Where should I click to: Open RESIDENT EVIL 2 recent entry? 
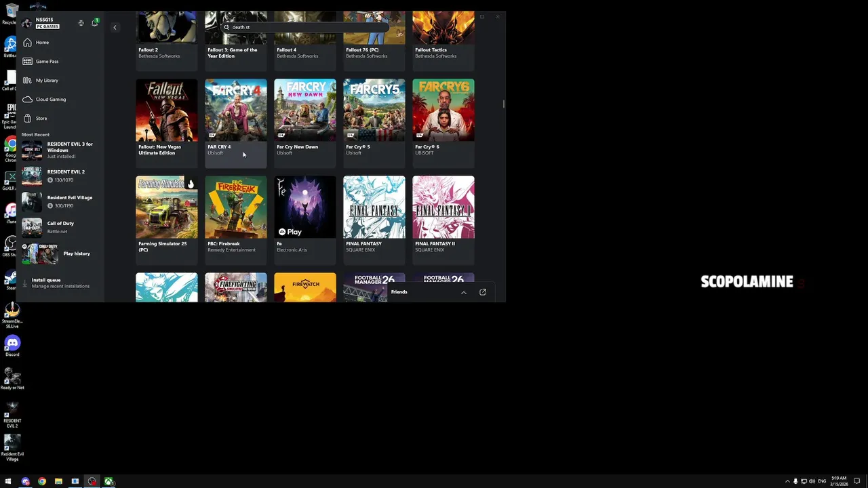click(61, 176)
